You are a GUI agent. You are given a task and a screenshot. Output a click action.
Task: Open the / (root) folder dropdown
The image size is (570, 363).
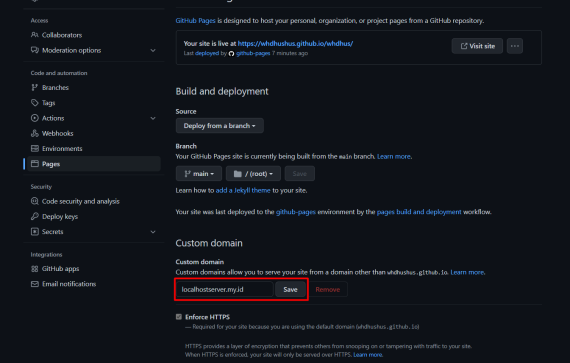[x=253, y=174]
